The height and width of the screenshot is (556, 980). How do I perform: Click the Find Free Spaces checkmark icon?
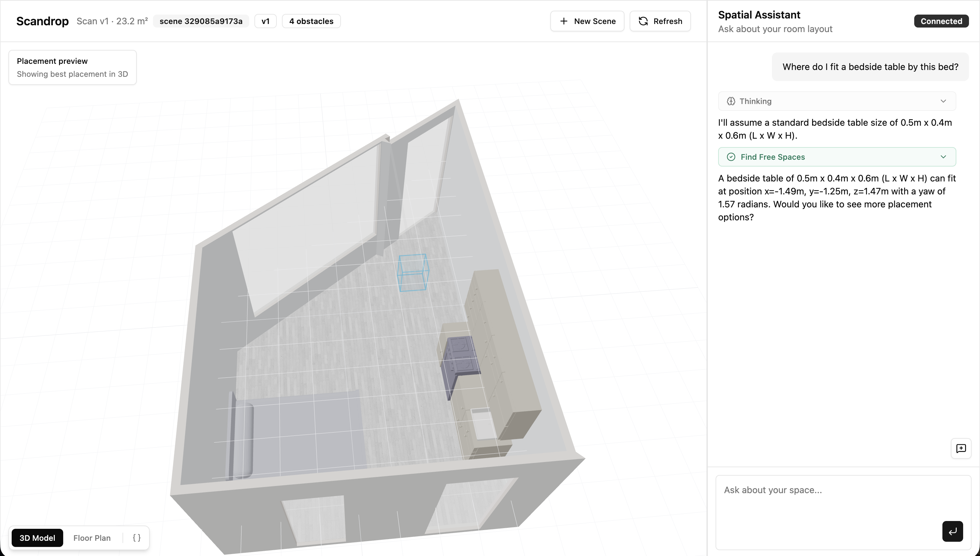pos(730,157)
